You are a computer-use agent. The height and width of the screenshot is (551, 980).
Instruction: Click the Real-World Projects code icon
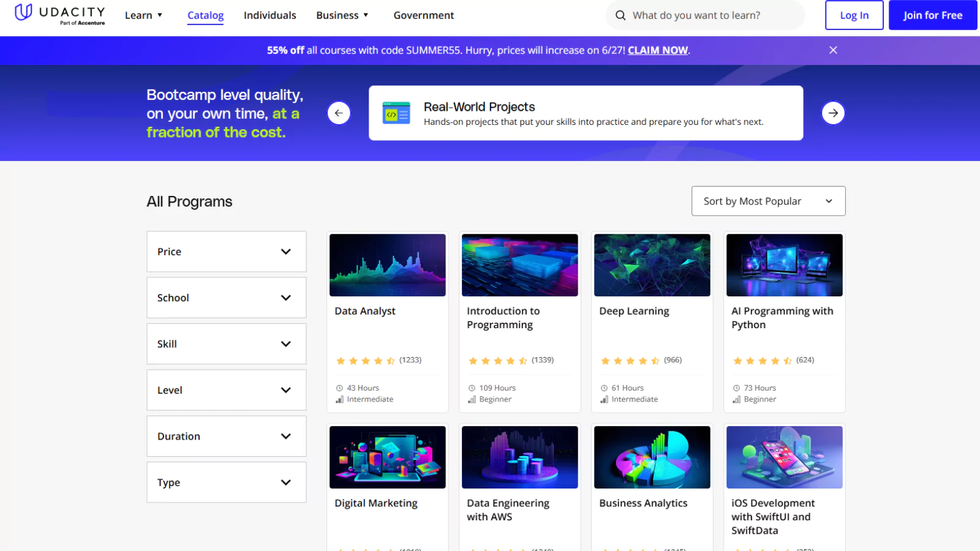point(396,113)
